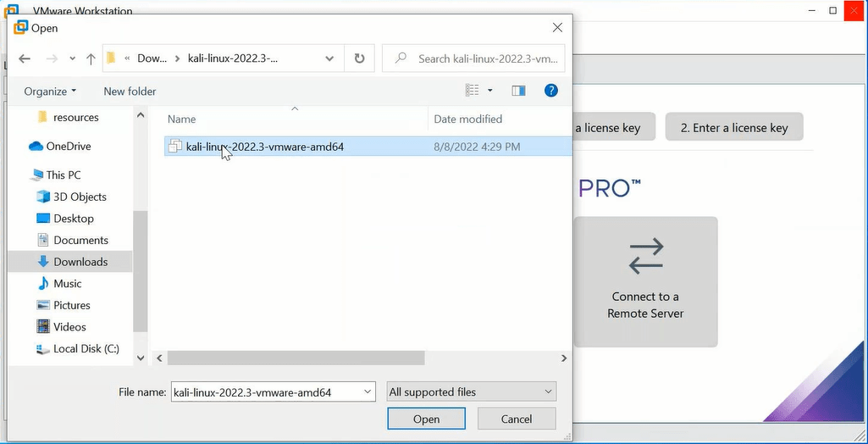Open the view options dropdown arrow
Image resolution: width=868 pixels, height=444 pixels.
[490, 90]
